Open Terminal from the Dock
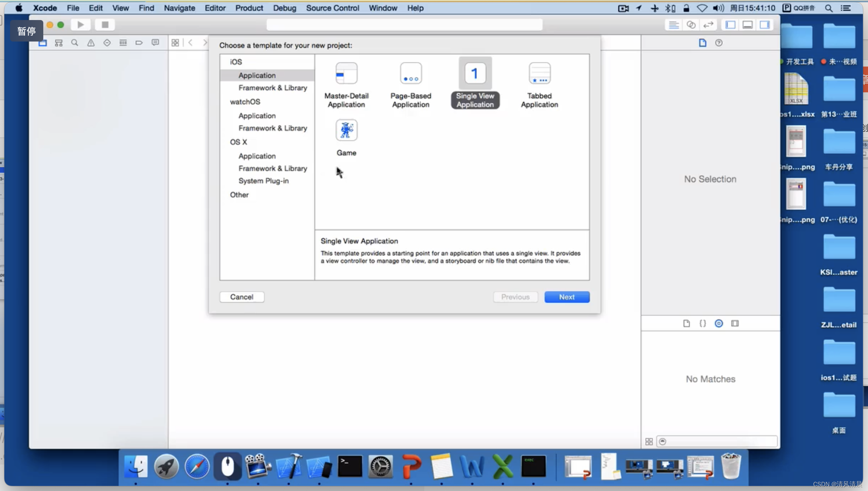868x491 pixels. click(x=350, y=467)
